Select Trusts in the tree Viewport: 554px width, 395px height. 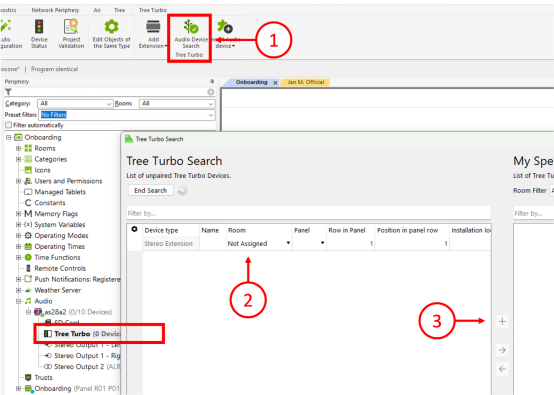(x=43, y=378)
